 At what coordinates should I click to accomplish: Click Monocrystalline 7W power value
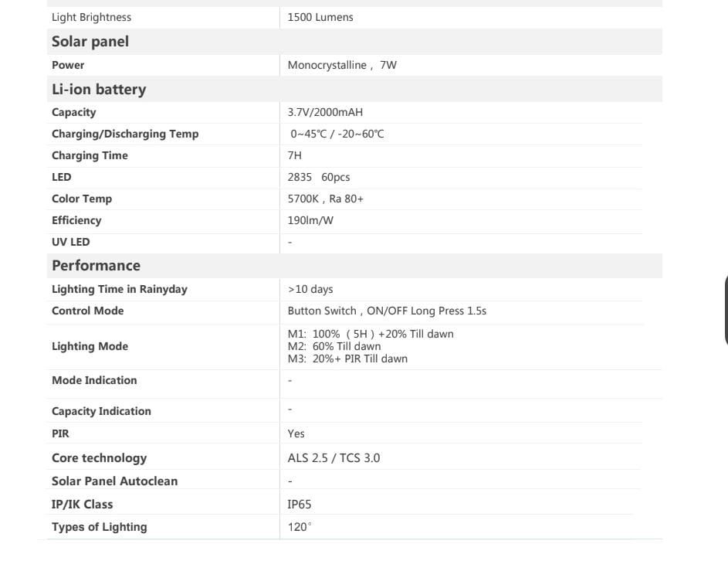(342, 65)
